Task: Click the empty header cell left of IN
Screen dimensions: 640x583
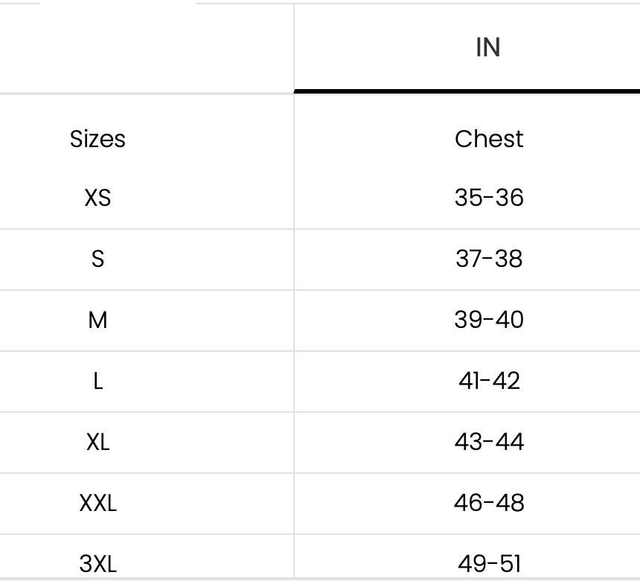Action: click(x=146, y=48)
